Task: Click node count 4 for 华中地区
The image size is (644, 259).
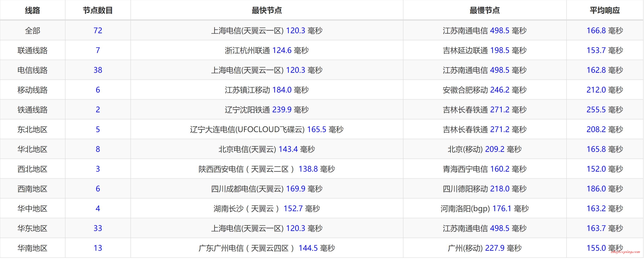Action: (98, 209)
